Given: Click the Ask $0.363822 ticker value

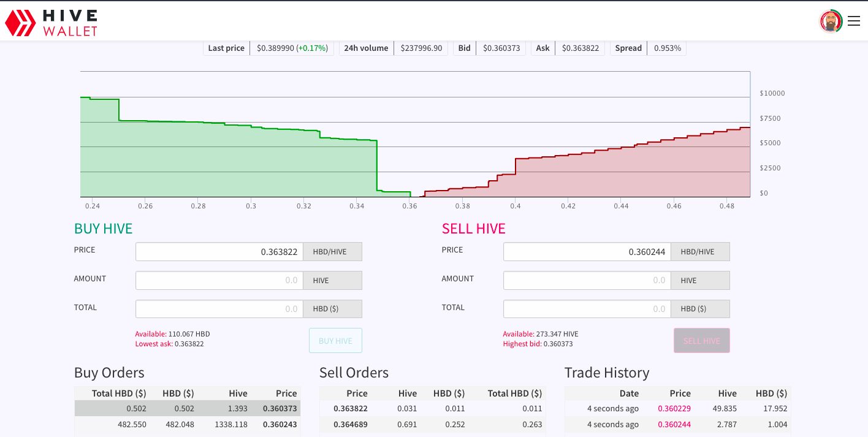Looking at the screenshot, I should click(581, 48).
